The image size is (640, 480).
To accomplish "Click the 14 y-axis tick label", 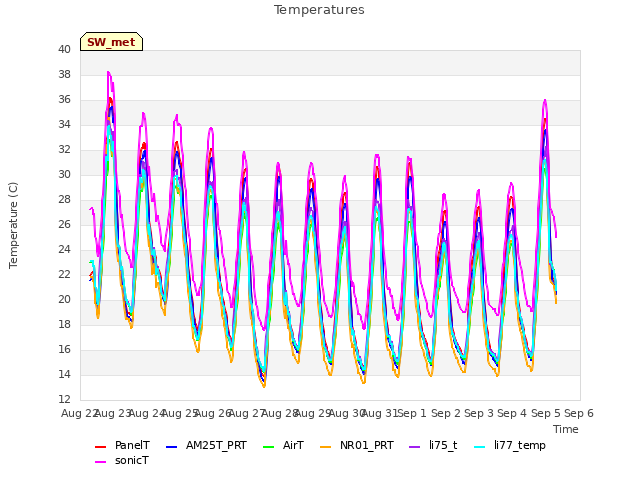I will 64,374.
